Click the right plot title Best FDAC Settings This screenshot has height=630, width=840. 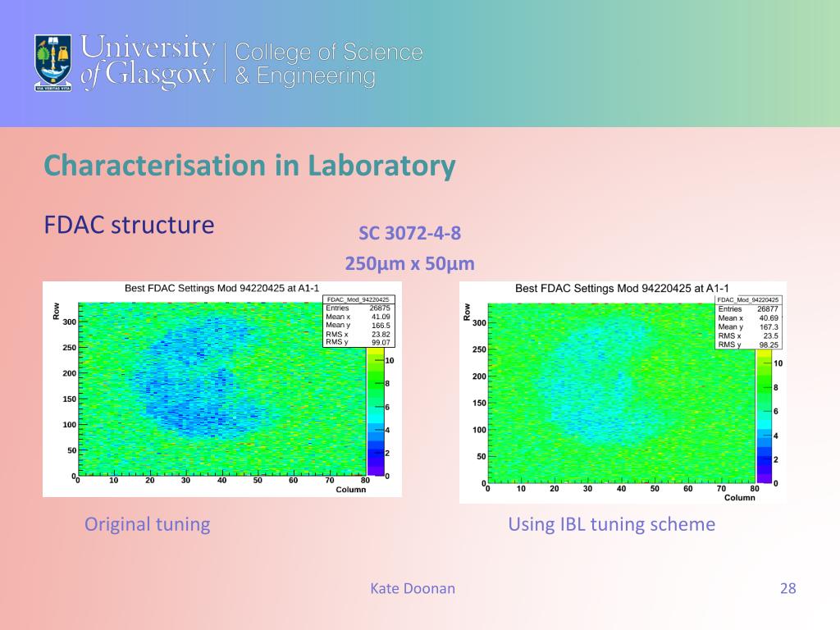[x=622, y=288]
